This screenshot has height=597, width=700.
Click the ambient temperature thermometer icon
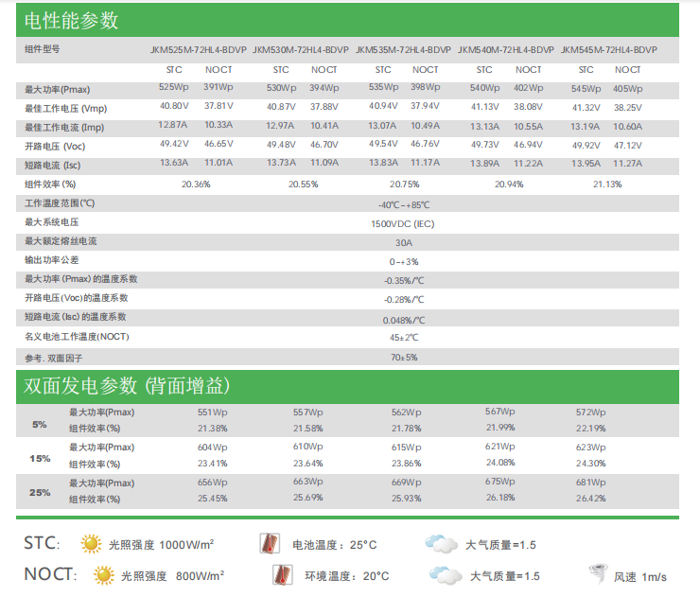click(x=283, y=575)
